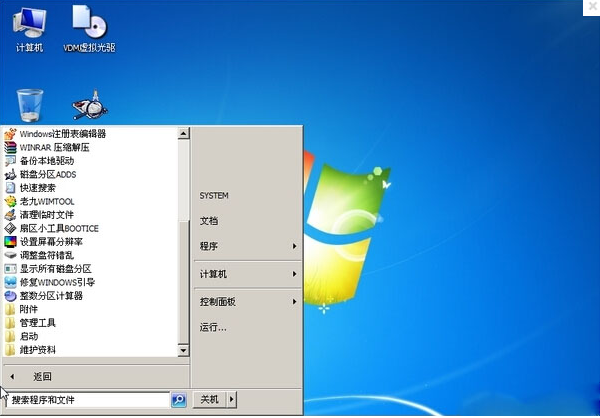Click the 关机 shutdown button
600x418 pixels.
point(210,400)
